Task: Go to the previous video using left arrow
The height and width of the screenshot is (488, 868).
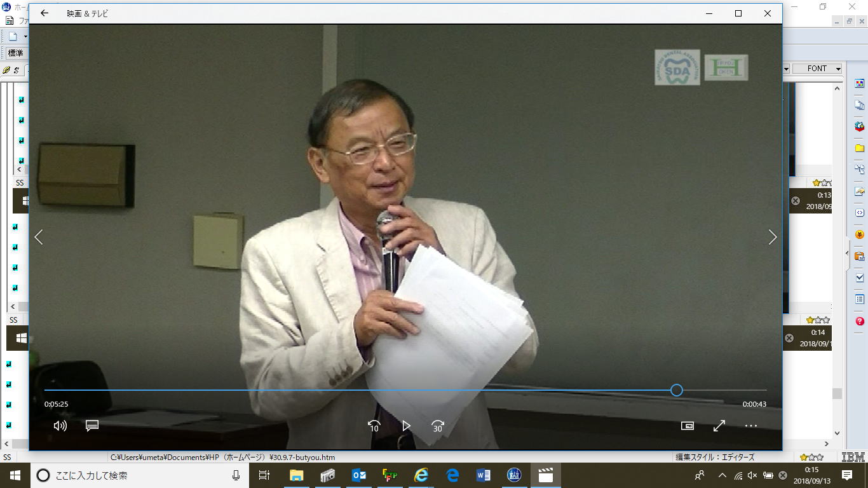Action: click(x=39, y=237)
